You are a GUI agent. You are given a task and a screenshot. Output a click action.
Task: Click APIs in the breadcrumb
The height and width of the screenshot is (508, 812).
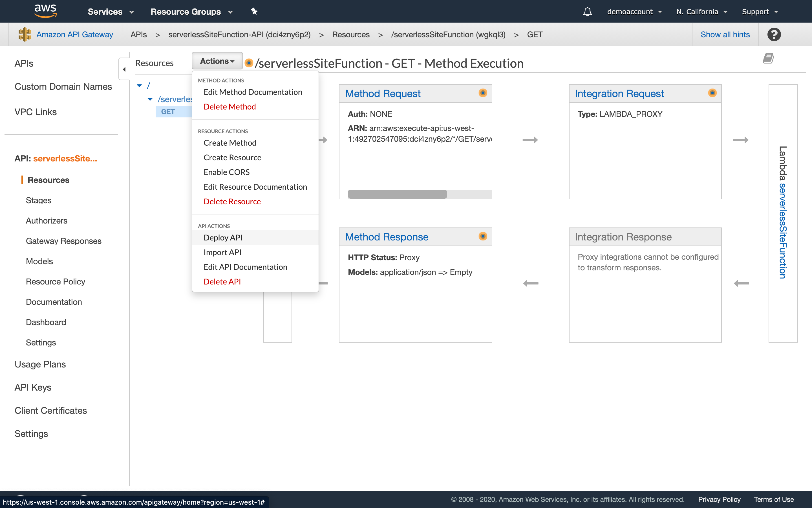point(139,34)
